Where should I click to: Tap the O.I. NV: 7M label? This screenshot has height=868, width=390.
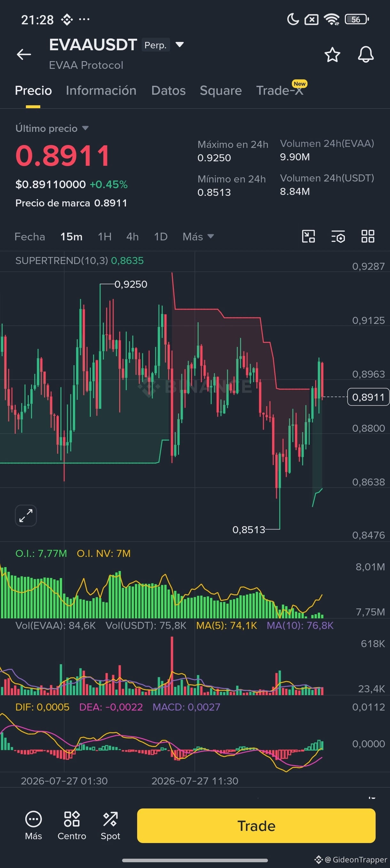[104, 553]
